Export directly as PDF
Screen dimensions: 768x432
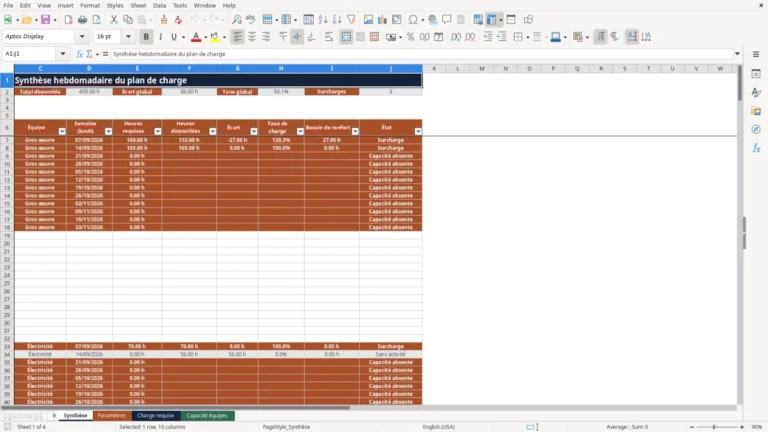[69, 20]
